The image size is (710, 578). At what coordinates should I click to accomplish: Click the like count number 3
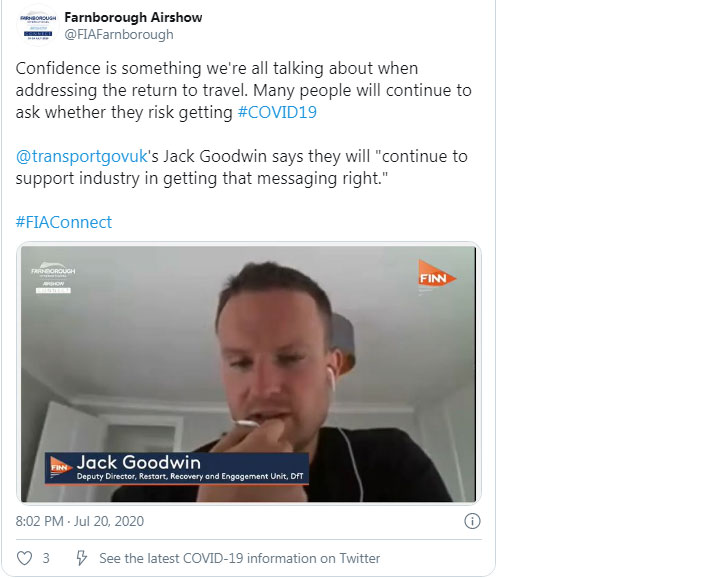46,558
